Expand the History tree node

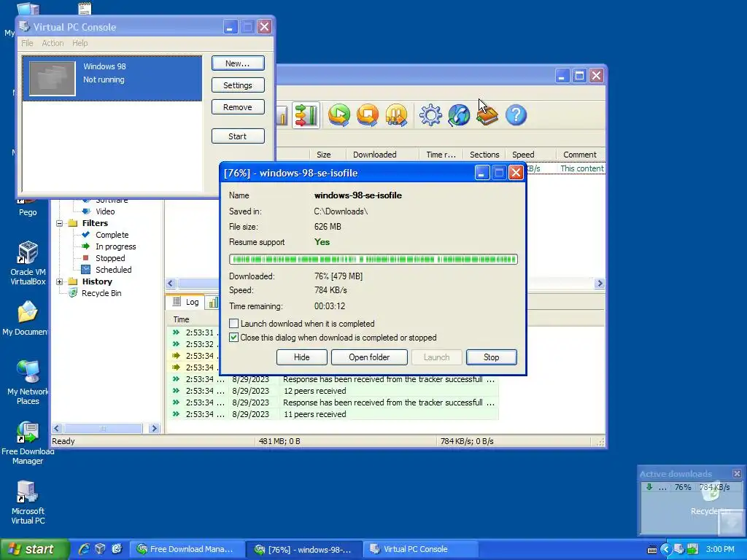(60, 281)
